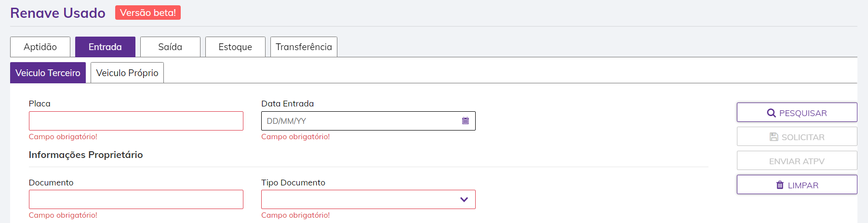The image size is (868, 223).
Task: Focus the Placa input field
Action: point(136,121)
